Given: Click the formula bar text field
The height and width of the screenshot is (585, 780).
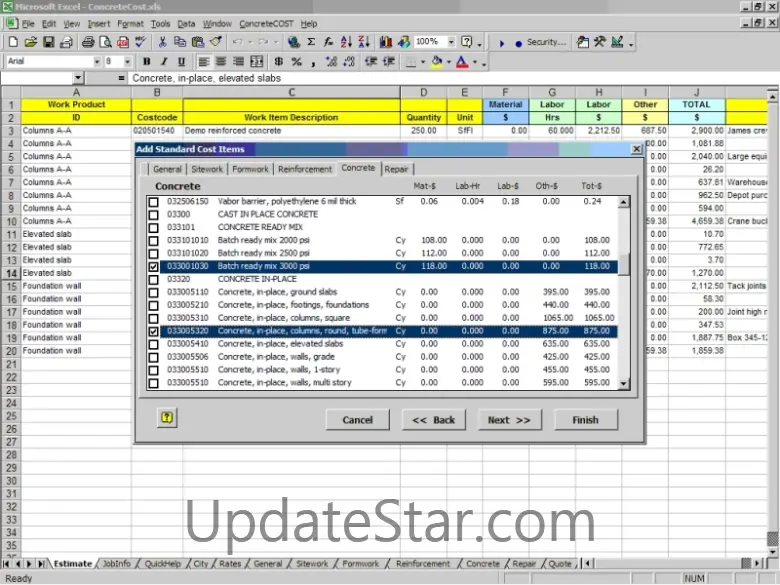Looking at the screenshot, I should coord(454,78).
